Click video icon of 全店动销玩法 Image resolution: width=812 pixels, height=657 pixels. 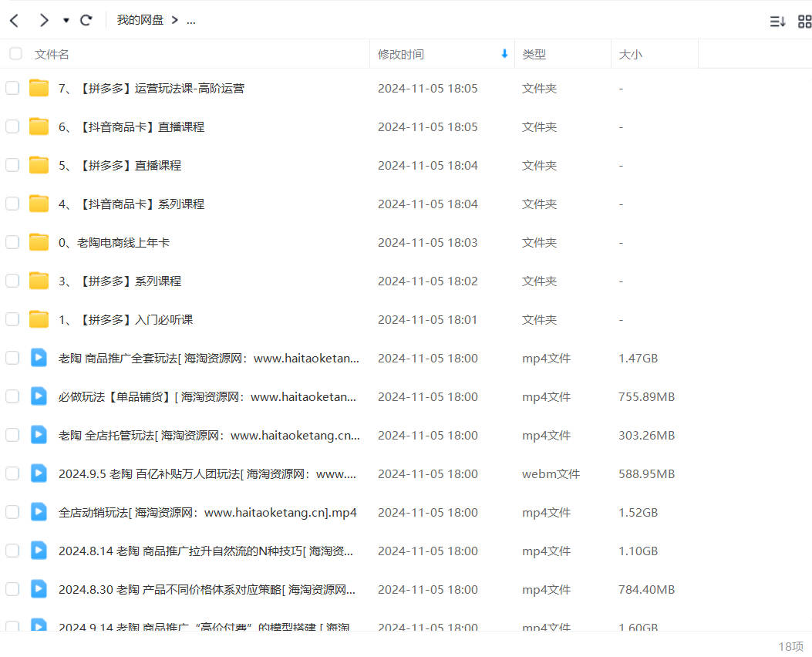coord(39,512)
